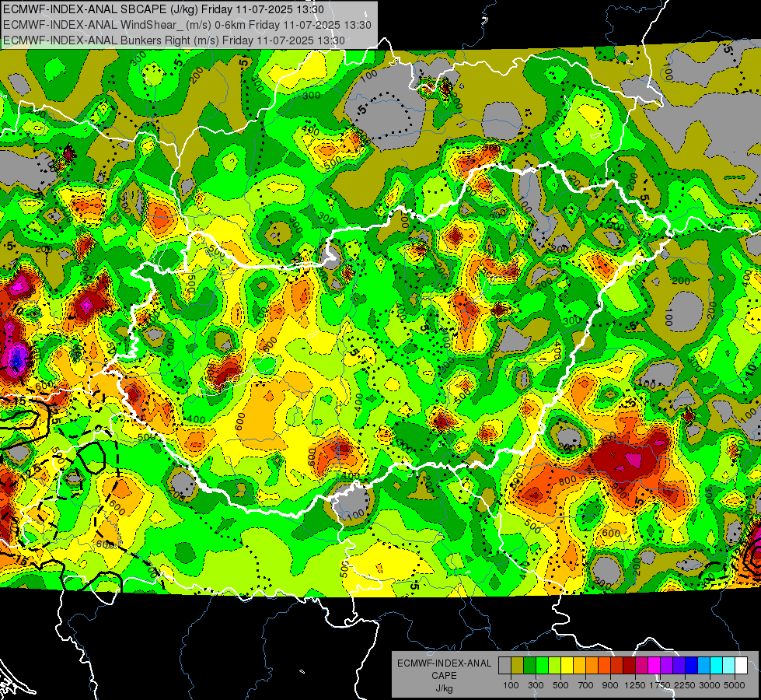Click the legend value 1750
Viewport: 761px width, 700px height.
(660, 685)
